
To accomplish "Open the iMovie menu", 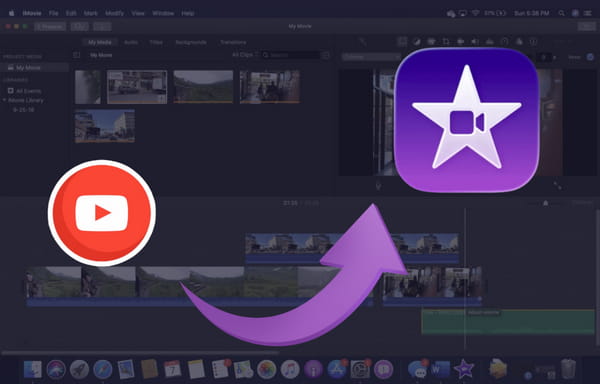I will [32, 13].
